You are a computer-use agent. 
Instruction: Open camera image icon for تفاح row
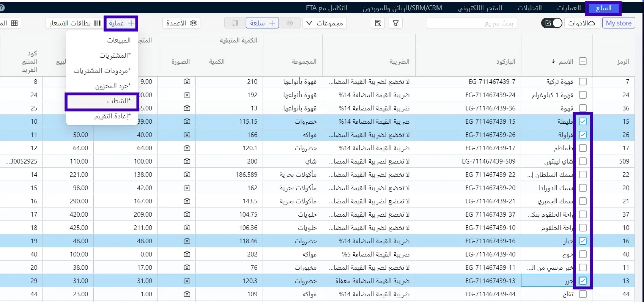tap(187, 294)
